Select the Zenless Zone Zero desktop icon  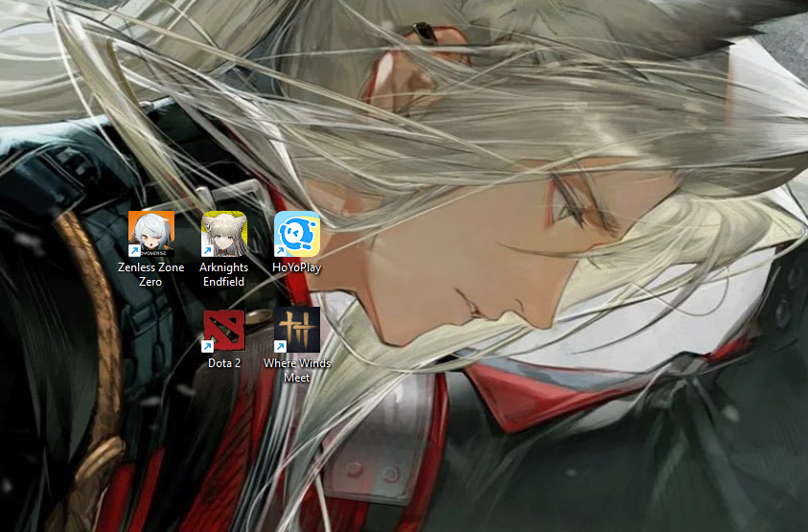pyautogui.click(x=151, y=233)
